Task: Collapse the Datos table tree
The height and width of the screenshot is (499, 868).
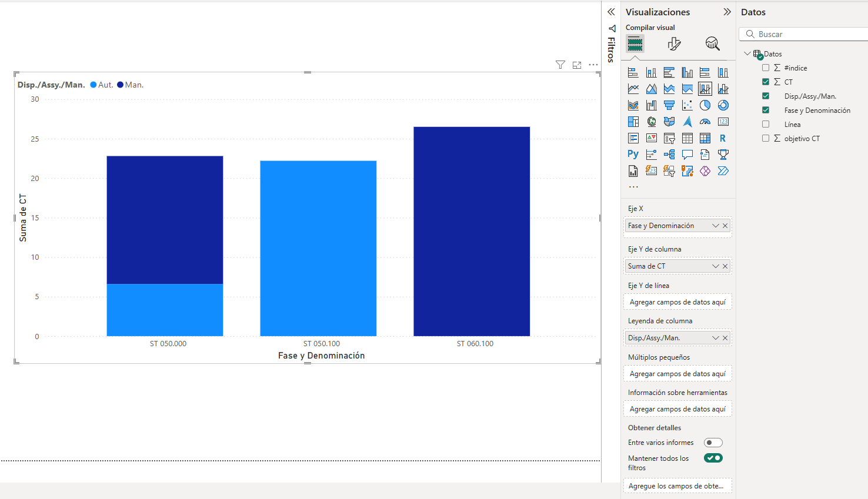Action: pos(747,53)
